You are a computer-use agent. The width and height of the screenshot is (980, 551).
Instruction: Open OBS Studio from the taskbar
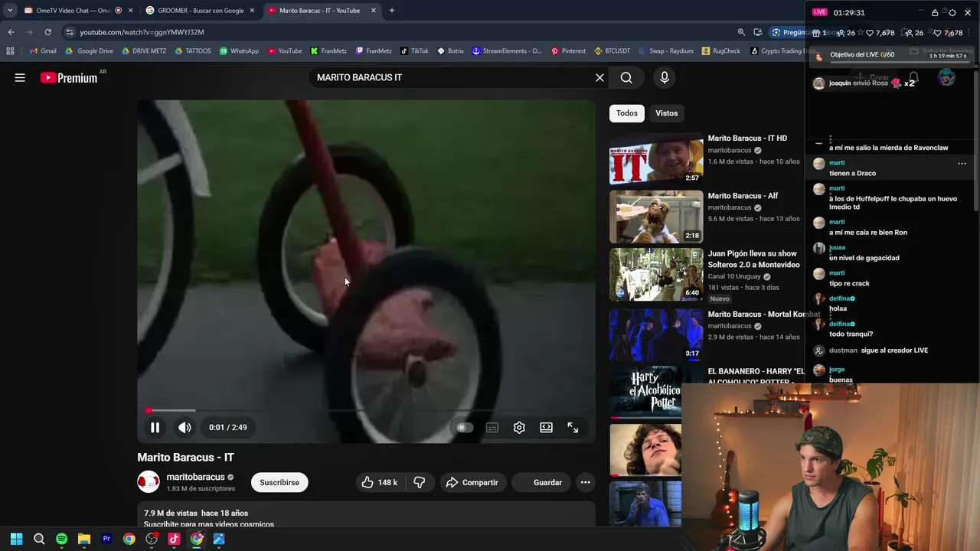point(152,539)
